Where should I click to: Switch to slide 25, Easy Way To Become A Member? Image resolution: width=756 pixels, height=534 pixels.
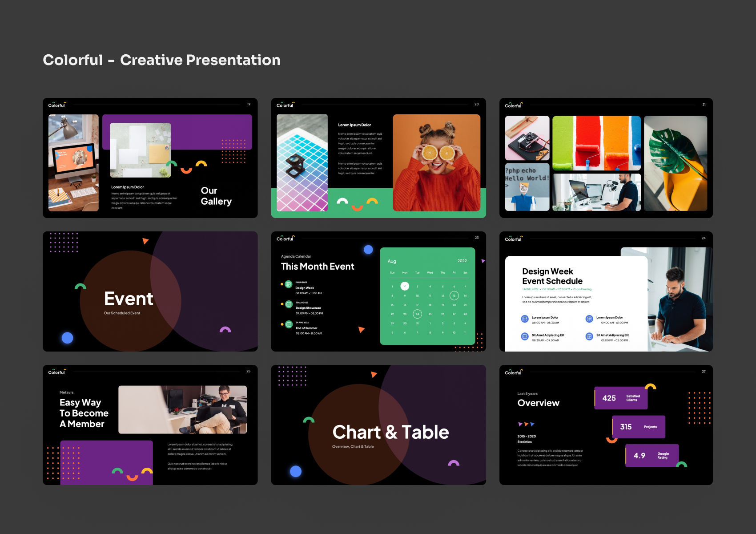click(150, 425)
